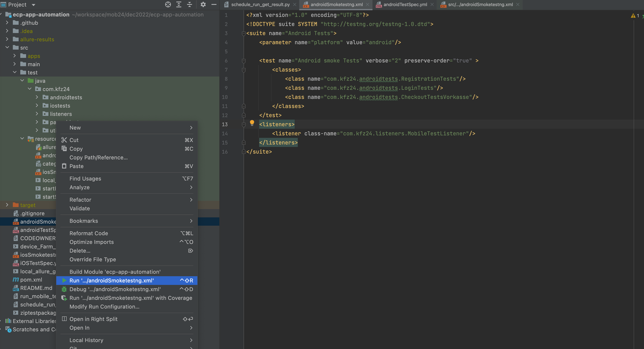Switch to schedule_run_get_result.py tab

[260, 5]
